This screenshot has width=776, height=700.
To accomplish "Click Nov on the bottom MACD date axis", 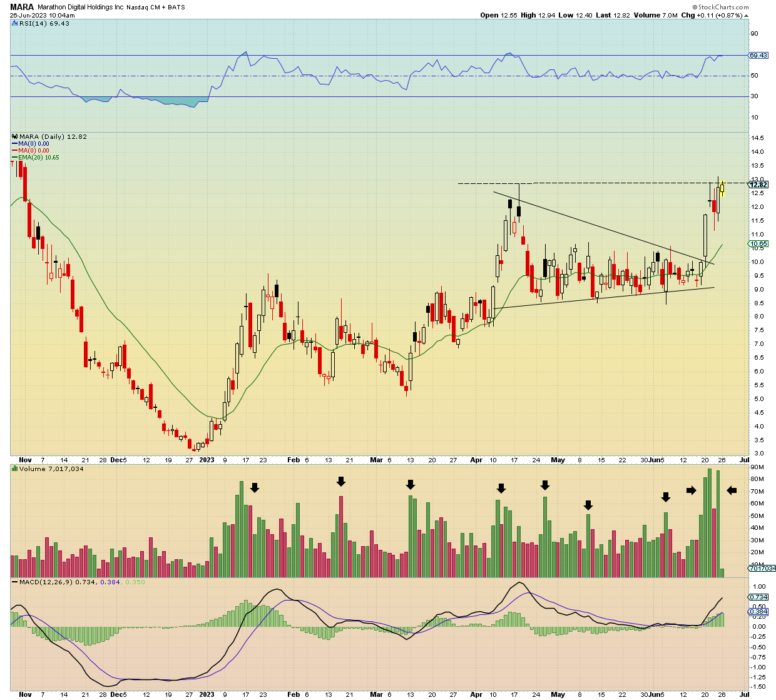I will (26, 694).
